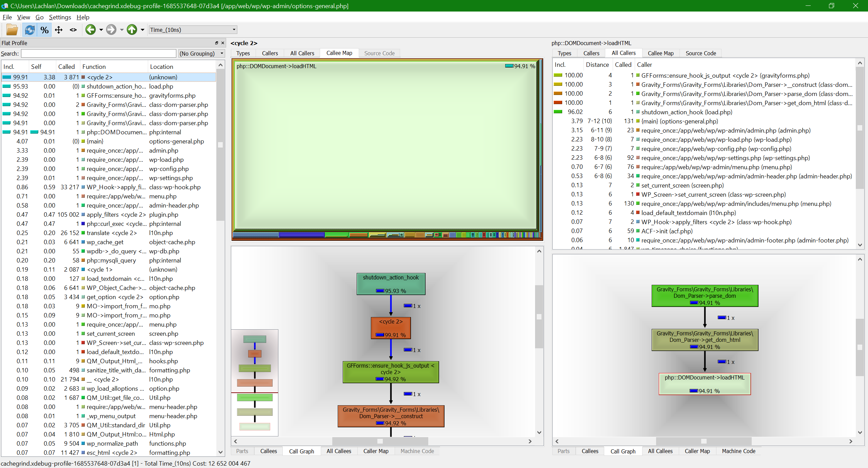Open a new profile data file
Image resolution: width=868 pixels, height=468 pixels.
tap(12, 30)
